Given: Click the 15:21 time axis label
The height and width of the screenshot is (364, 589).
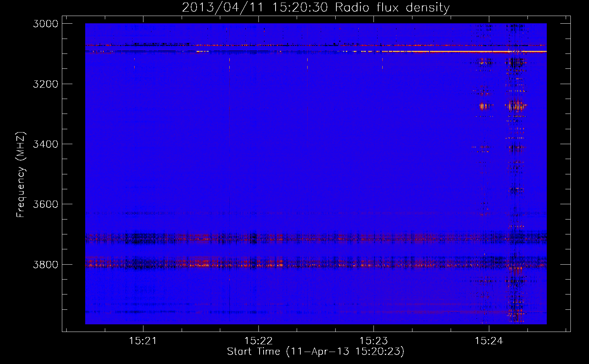Looking at the screenshot, I should [143, 341].
